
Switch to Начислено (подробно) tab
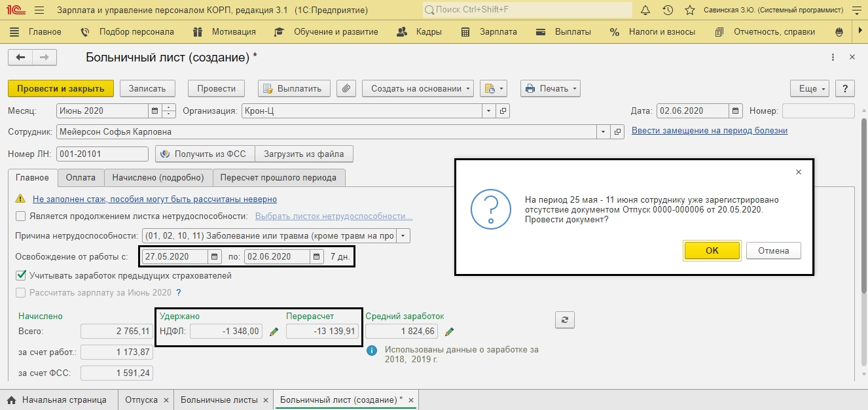pyautogui.click(x=158, y=177)
